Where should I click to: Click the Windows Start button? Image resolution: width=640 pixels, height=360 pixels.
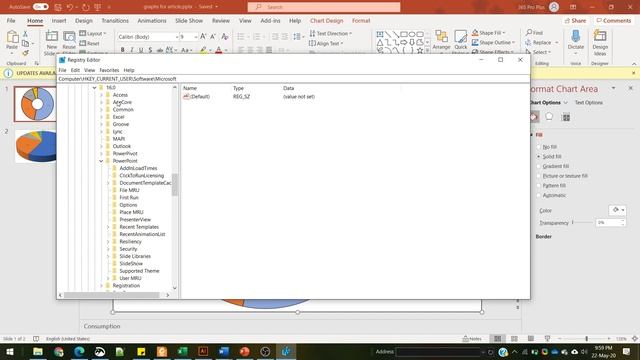coord(10,351)
